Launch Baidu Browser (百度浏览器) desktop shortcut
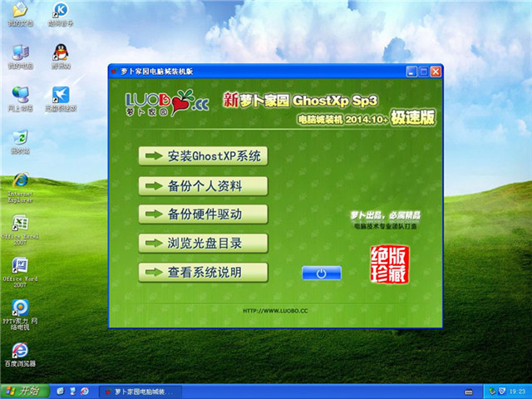This screenshot has width=532, height=399. tap(20, 355)
